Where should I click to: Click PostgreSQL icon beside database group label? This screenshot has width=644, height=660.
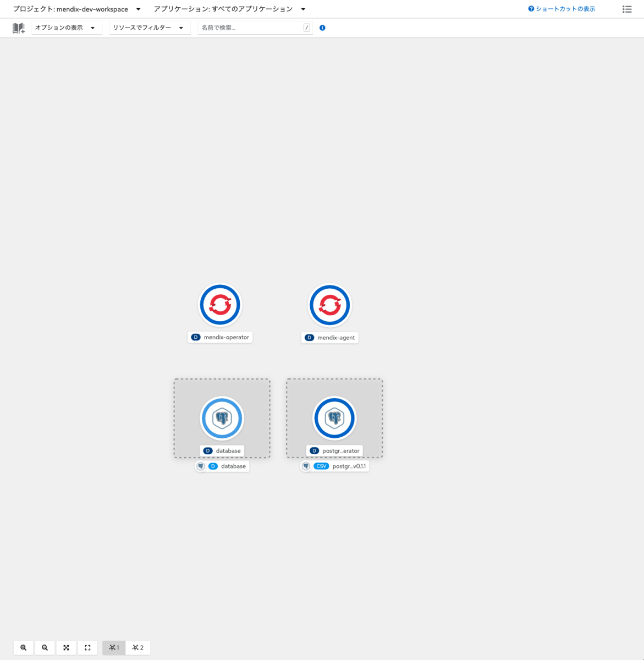click(x=201, y=466)
